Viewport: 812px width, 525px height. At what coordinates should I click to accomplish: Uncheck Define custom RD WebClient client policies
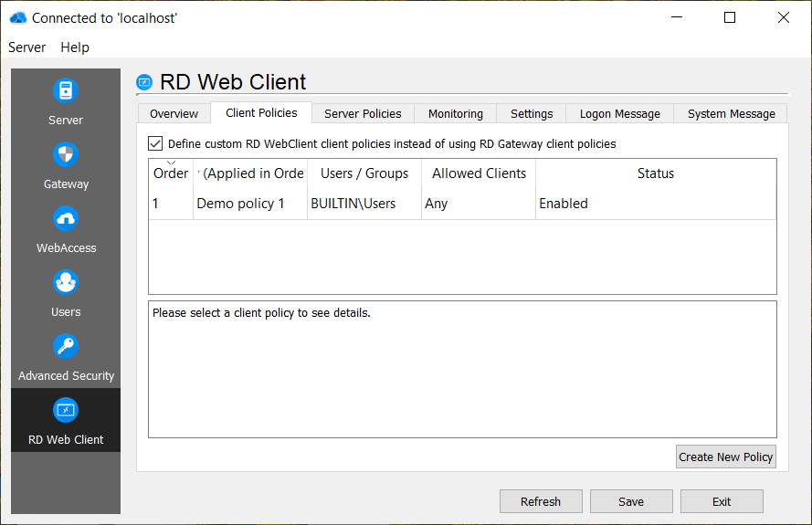(x=155, y=143)
